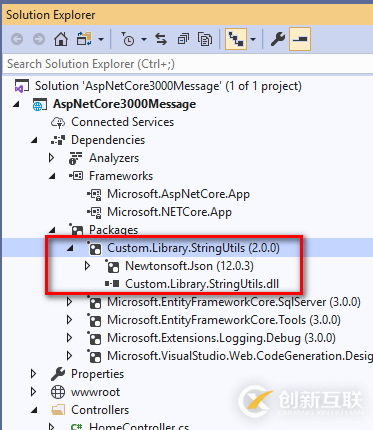Open the Pending Changes Filter dropdown arrow
373x430 pixels.
pos(144,40)
